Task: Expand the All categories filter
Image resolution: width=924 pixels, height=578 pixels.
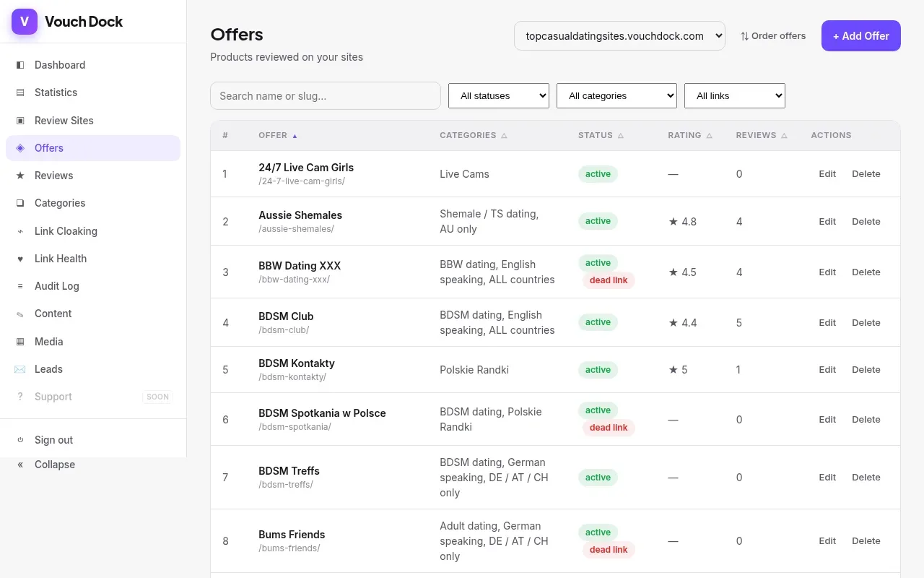Action: click(616, 95)
